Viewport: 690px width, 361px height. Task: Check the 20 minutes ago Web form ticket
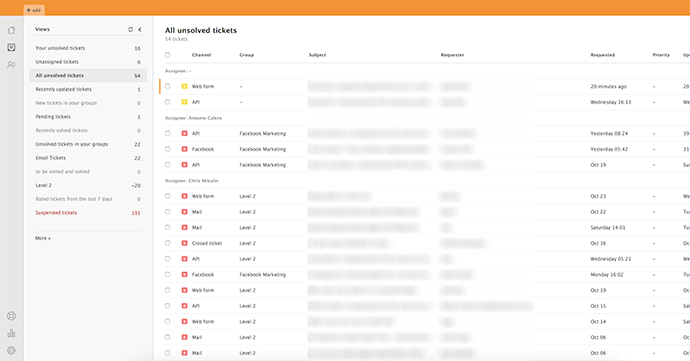(167, 86)
